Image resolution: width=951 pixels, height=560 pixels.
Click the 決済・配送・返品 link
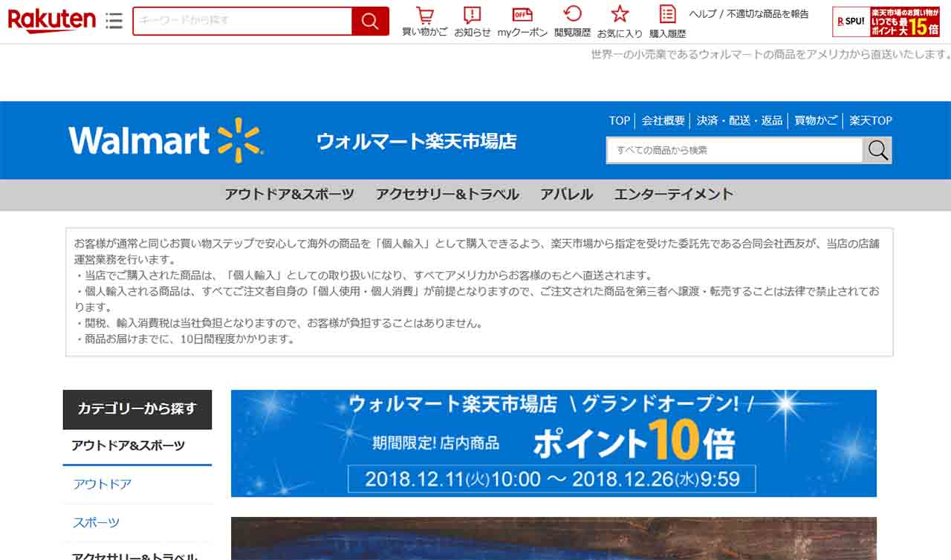tap(739, 120)
